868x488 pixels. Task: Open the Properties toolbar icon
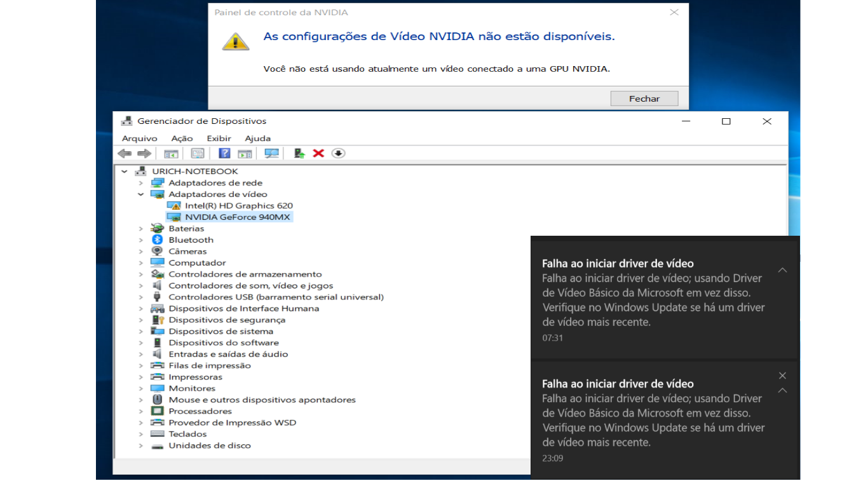click(x=198, y=153)
